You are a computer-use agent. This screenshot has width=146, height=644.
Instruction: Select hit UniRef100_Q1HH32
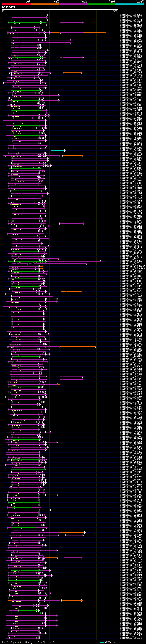[131, 77]
